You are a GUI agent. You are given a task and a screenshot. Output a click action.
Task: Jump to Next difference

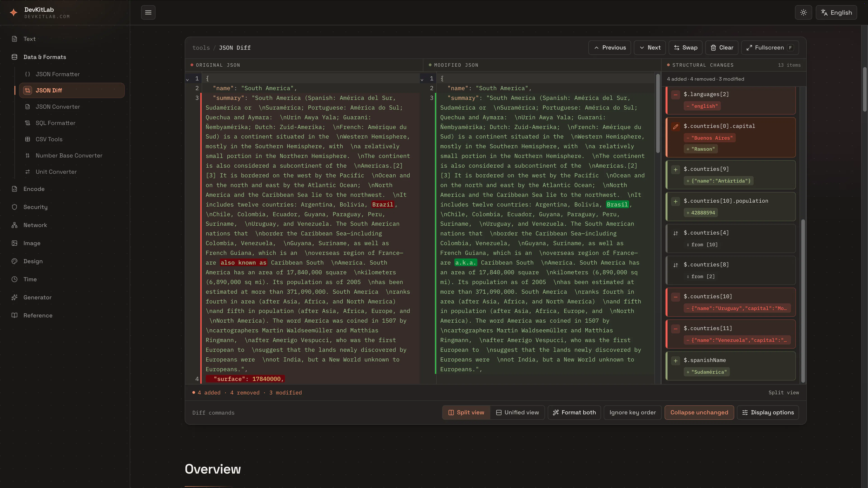pos(650,48)
